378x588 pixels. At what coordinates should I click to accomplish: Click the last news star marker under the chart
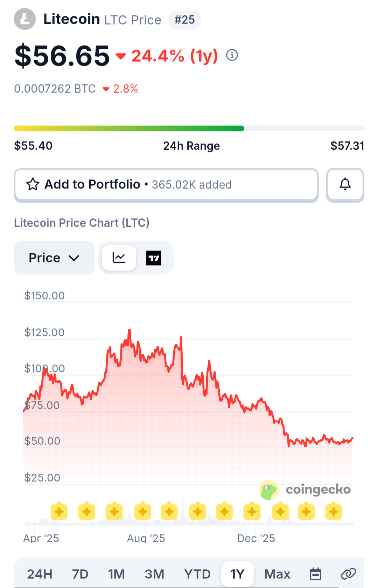[x=334, y=511]
